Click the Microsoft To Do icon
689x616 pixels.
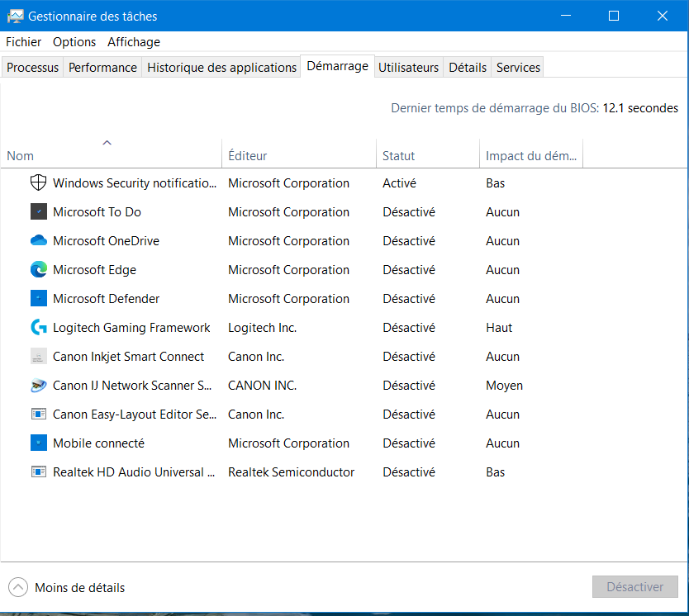pyautogui.click(x=39, y=211)
